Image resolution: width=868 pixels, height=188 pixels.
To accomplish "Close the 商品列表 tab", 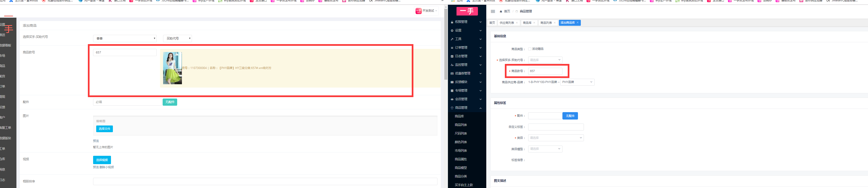I will pos(555,23).
